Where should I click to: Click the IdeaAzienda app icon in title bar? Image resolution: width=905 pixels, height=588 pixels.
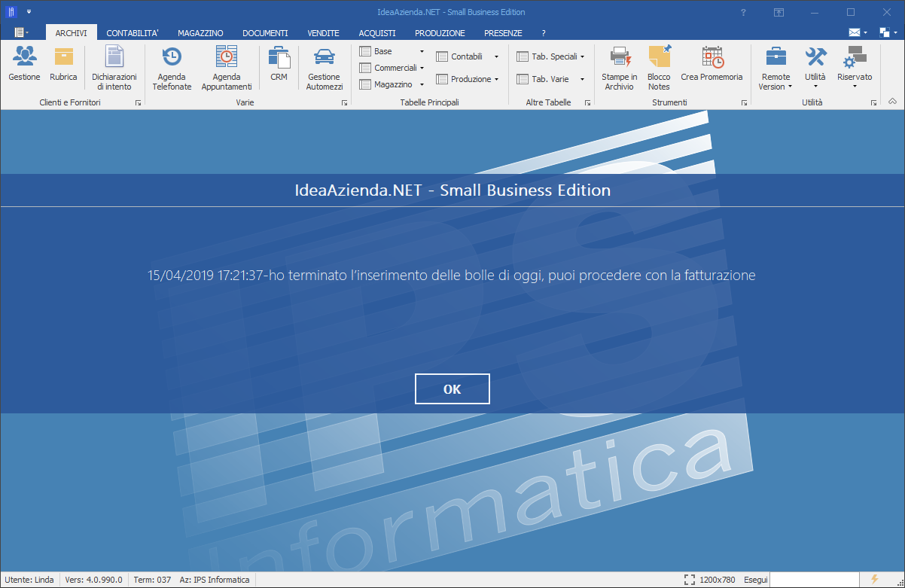(11, 12)
